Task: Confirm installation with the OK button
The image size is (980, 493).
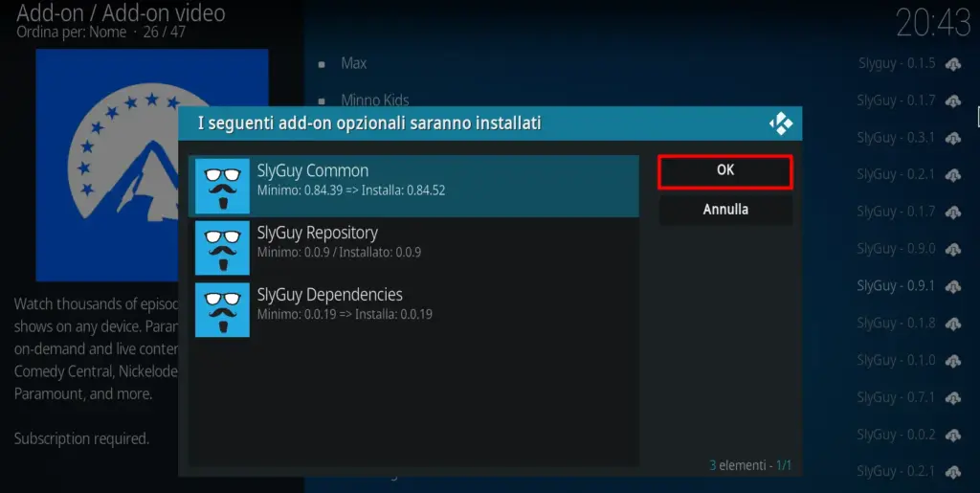Action: tap(725, 171)
